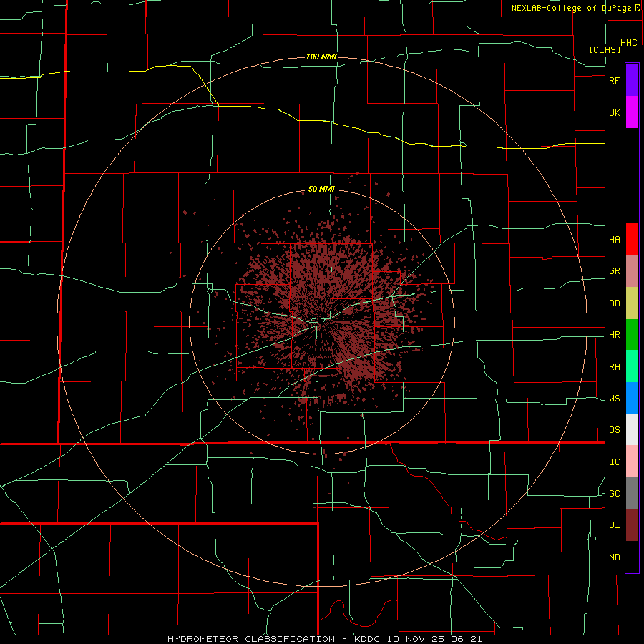Click the [CLAS] units label
This screenshot has width=644, height=644.
tap(605, 49)
